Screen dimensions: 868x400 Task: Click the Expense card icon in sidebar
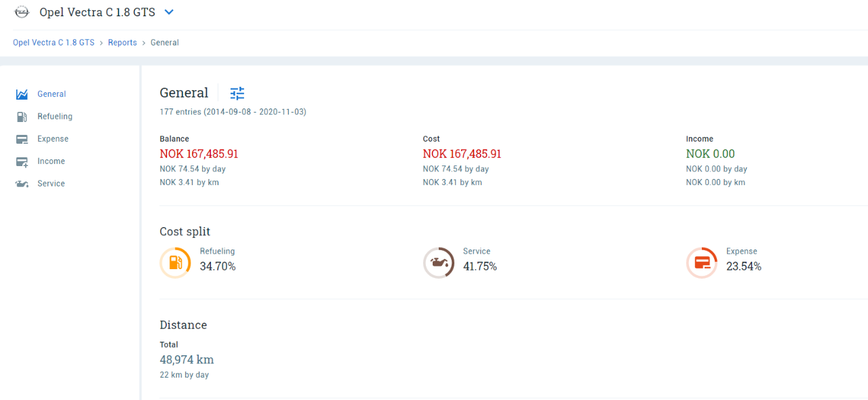pos(22,139)
